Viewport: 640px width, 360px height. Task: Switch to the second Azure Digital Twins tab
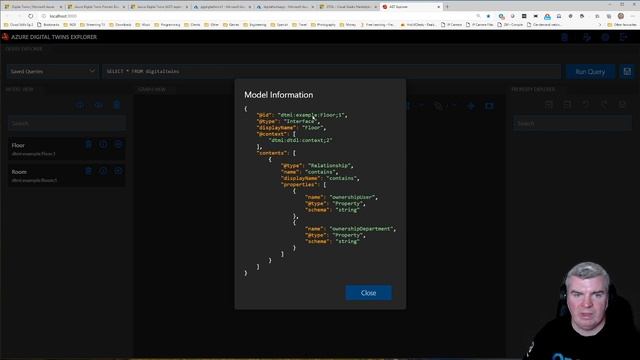(96, 7)
